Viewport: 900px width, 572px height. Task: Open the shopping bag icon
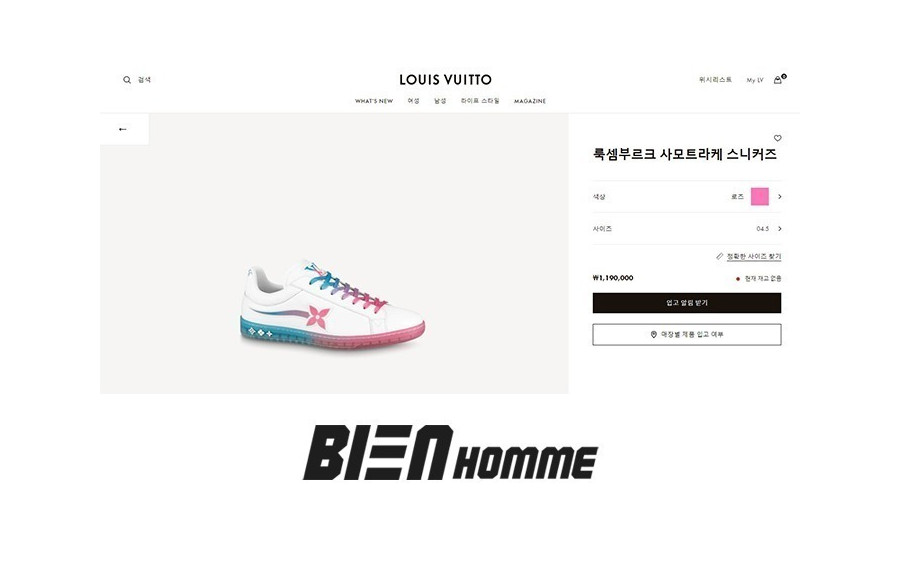(778, 80)
